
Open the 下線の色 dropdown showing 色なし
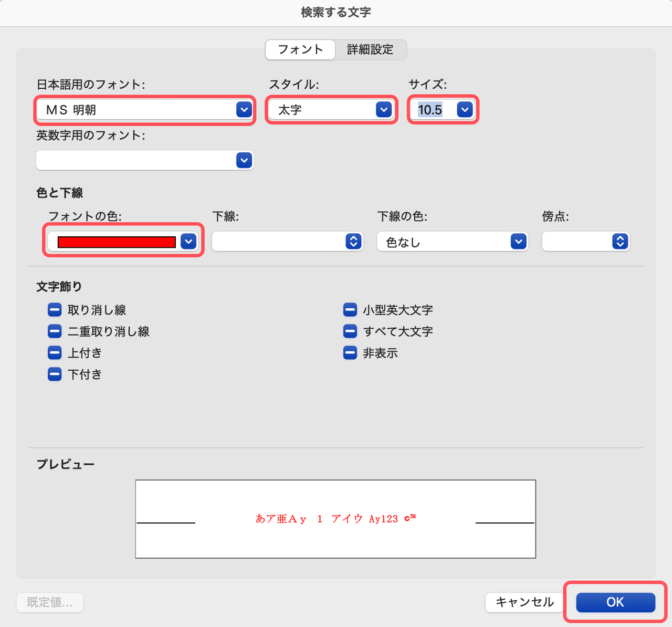518,242
